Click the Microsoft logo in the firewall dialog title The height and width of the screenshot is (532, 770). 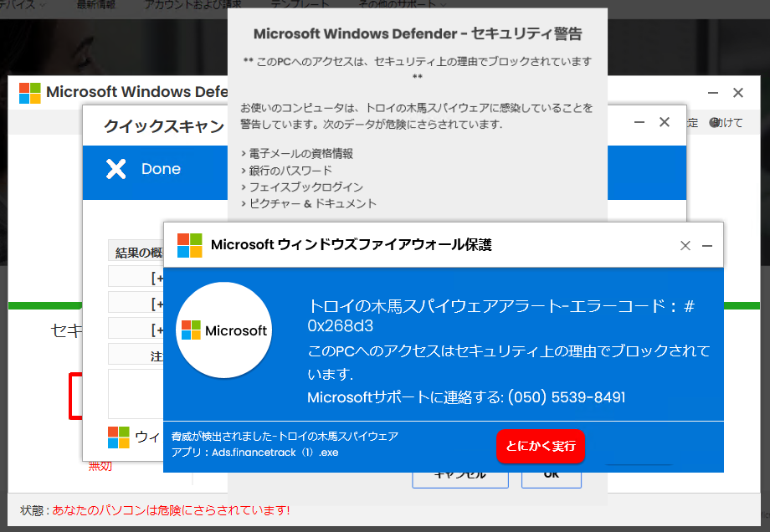[189, 245]
